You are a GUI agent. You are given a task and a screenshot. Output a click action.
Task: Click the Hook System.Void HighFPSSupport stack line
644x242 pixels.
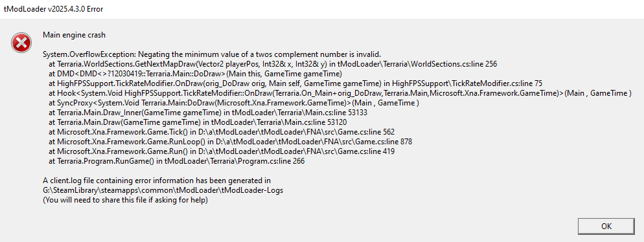point(340,93)
